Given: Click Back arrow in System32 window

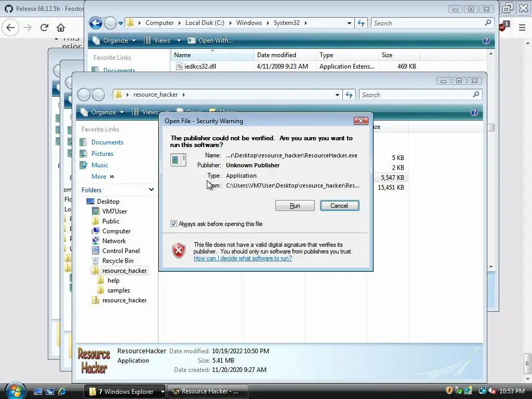Looking at the screenshot, I should coord(96,23).
